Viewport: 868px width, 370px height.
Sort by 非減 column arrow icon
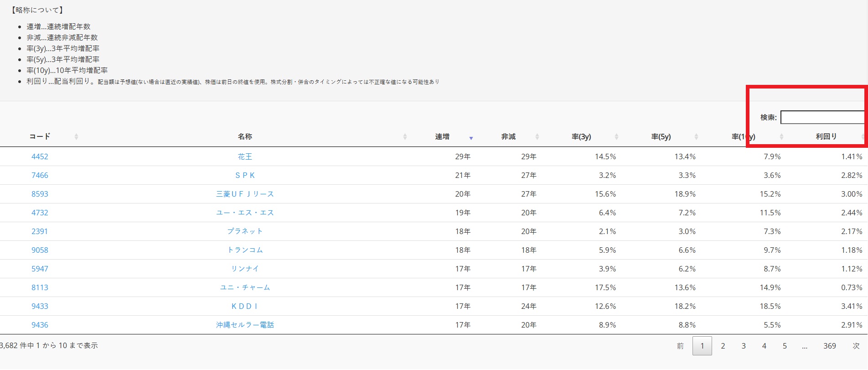[x=537, y=137]
